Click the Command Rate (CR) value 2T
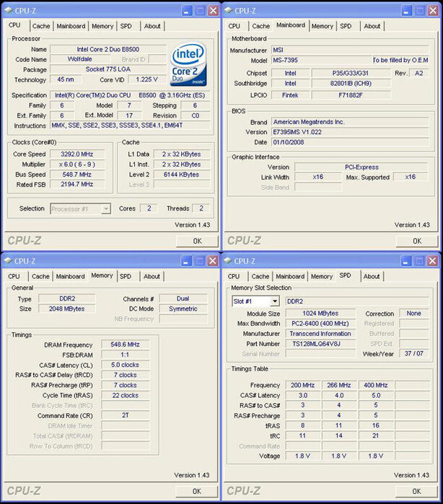Screen dimensions: 443x504 coord(125,415)
